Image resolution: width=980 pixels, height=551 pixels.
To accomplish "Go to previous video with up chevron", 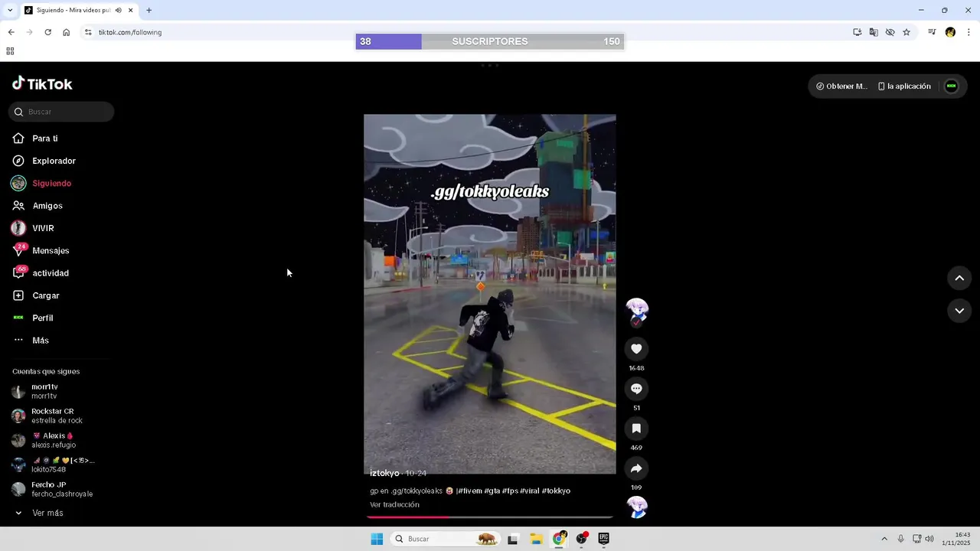I will tap(959, 279).
